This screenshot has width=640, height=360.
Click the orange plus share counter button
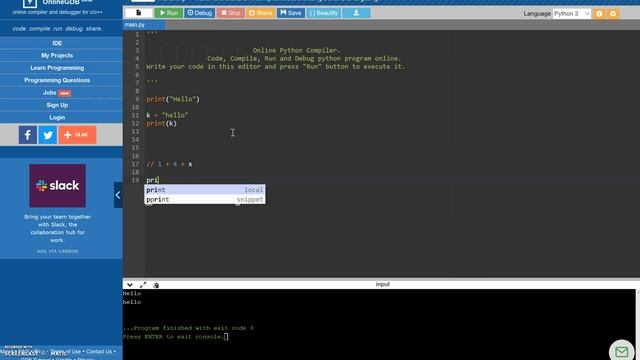point(78,135)
